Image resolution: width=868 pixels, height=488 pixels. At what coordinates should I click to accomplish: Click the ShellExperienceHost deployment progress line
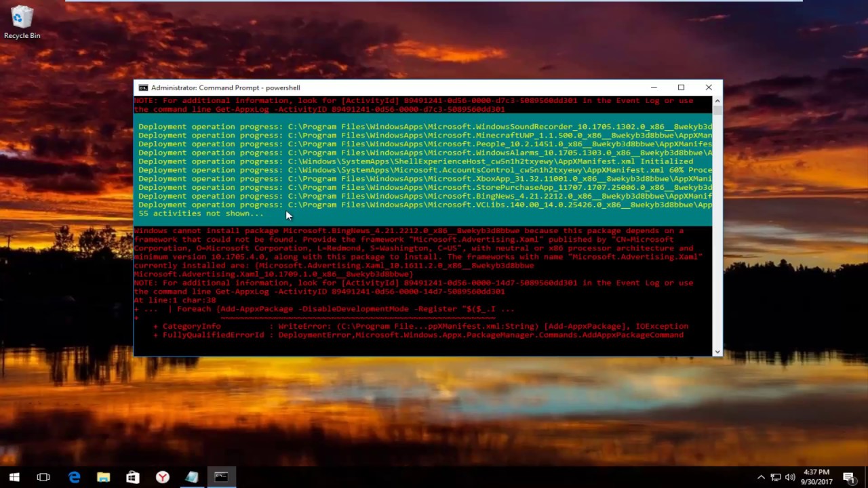[416, 161]
